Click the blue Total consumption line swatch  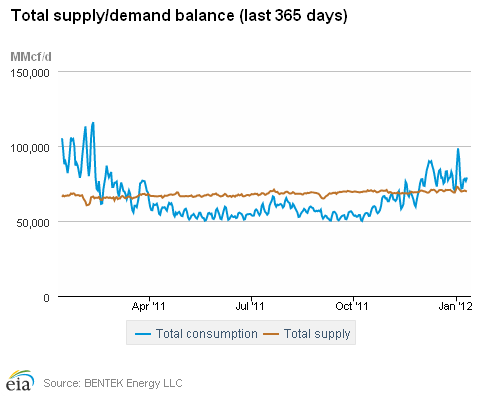pyautogui.click(x=143, y=334)
